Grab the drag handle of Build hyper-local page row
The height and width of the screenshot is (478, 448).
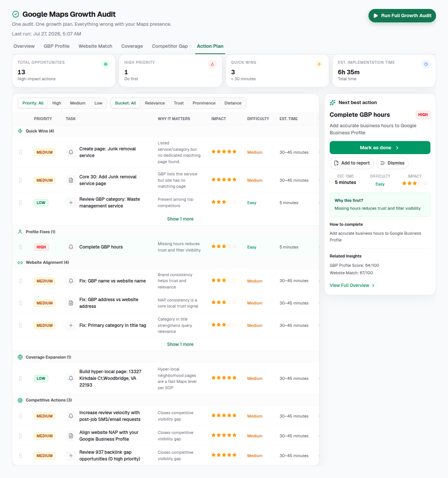coord(21,378)
